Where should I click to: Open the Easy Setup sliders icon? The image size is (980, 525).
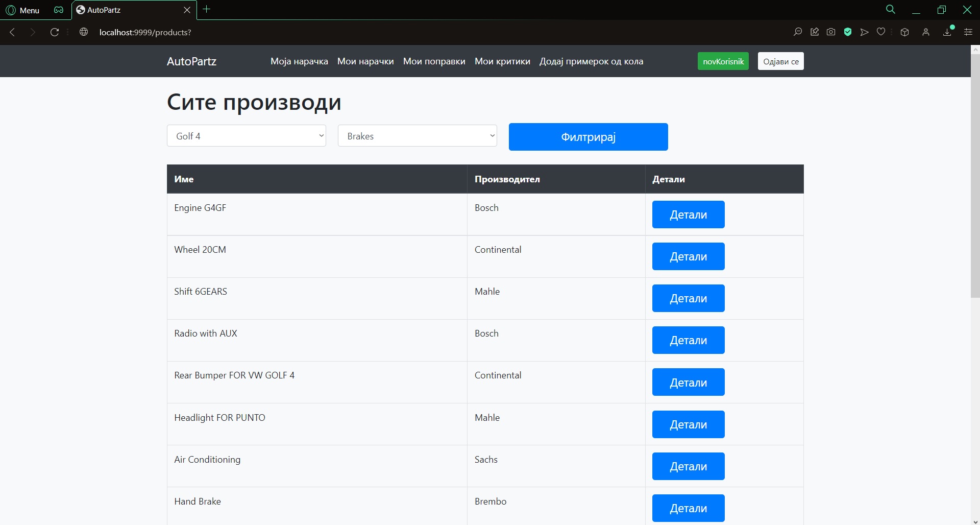click(968, 32)
